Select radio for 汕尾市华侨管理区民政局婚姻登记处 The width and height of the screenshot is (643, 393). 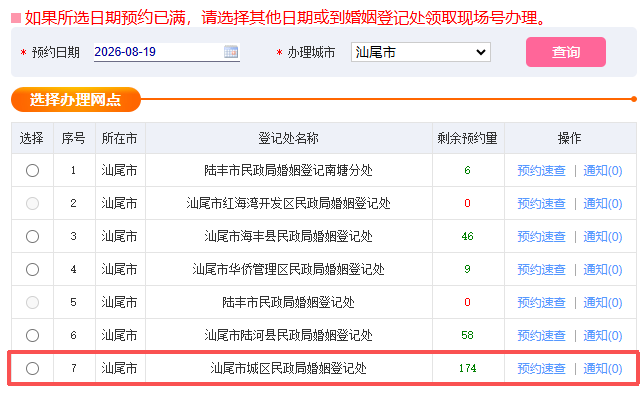(x=32, y=270)
